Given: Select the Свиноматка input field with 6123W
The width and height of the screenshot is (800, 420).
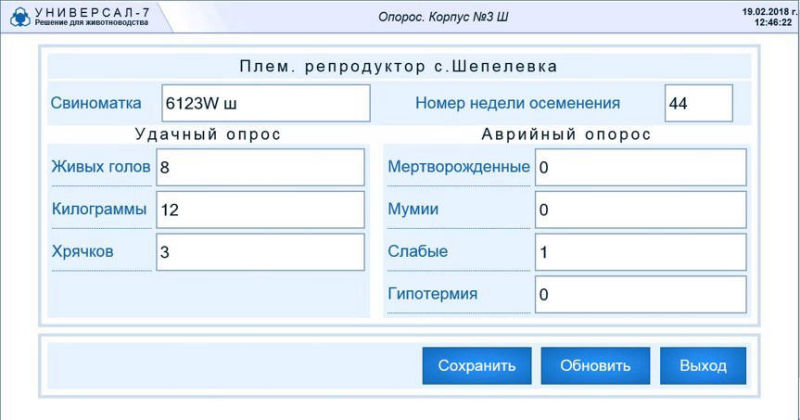Looking at the screenshot, I should tap(265, 103).
